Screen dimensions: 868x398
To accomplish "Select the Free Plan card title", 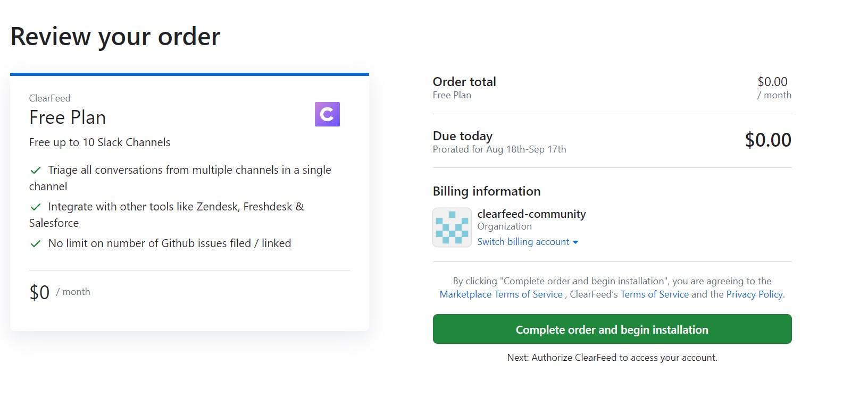I will coord(68,117).
